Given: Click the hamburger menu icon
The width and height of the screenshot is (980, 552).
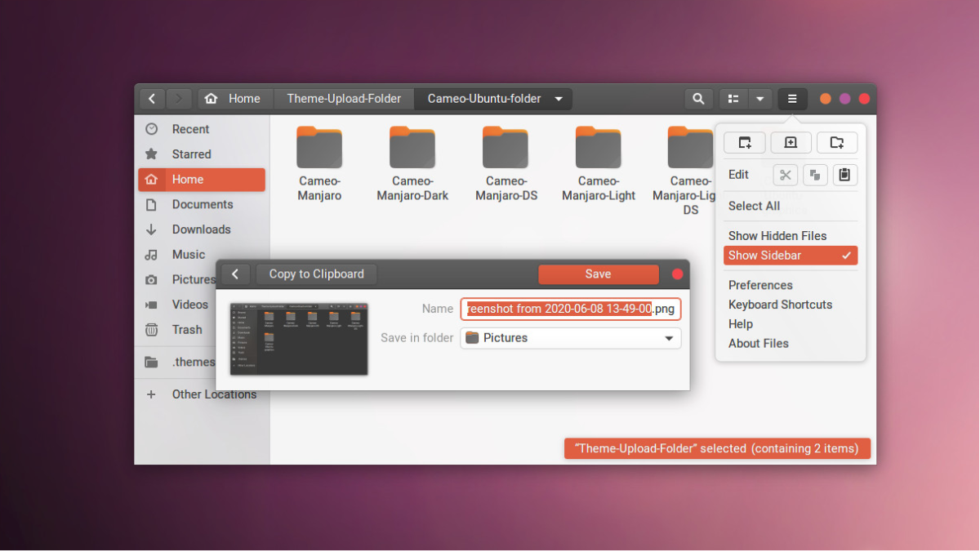Looking at the screenshot, I should (x=791, y=98).
